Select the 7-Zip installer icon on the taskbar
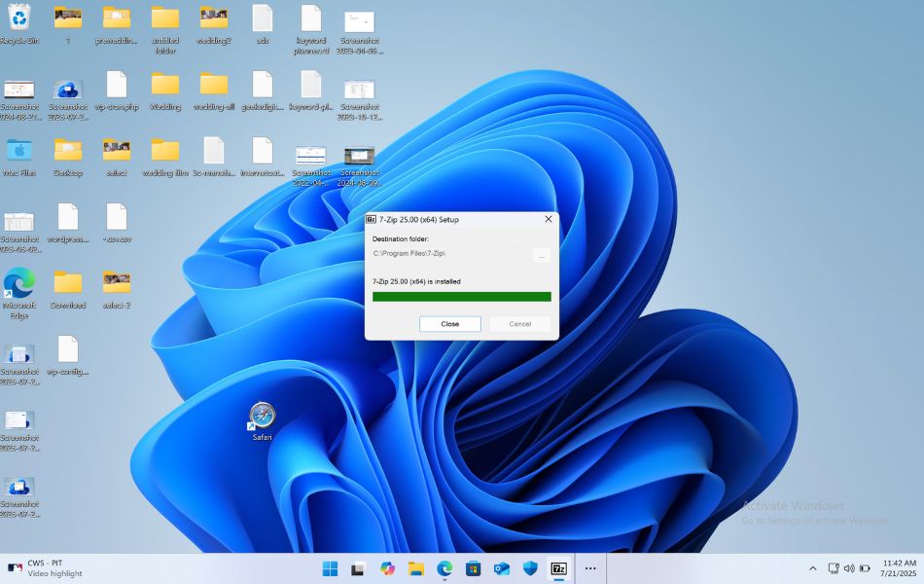The image size is (924, 584). pyautogui.click(x=557, y=566)
